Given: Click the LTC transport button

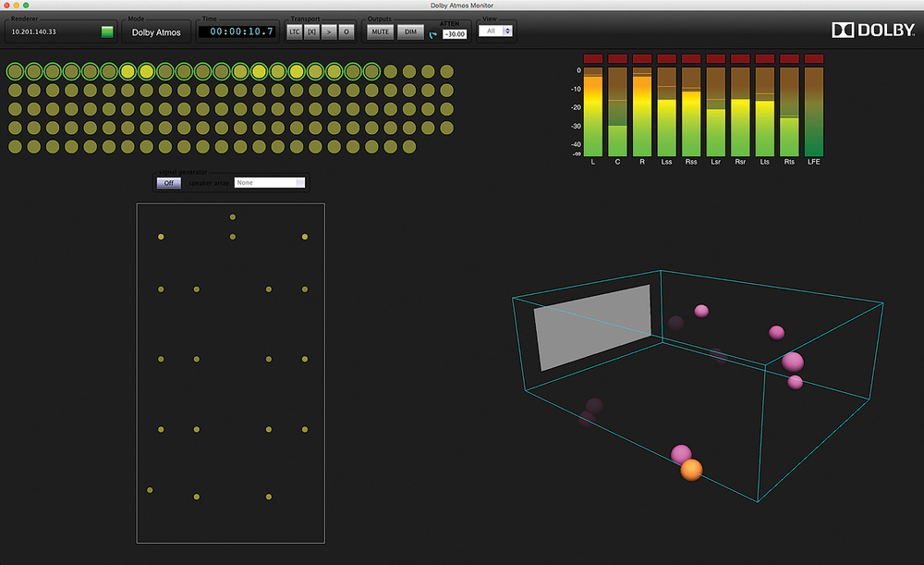Looking at the screenshot, I should click(x=294, y=31).
